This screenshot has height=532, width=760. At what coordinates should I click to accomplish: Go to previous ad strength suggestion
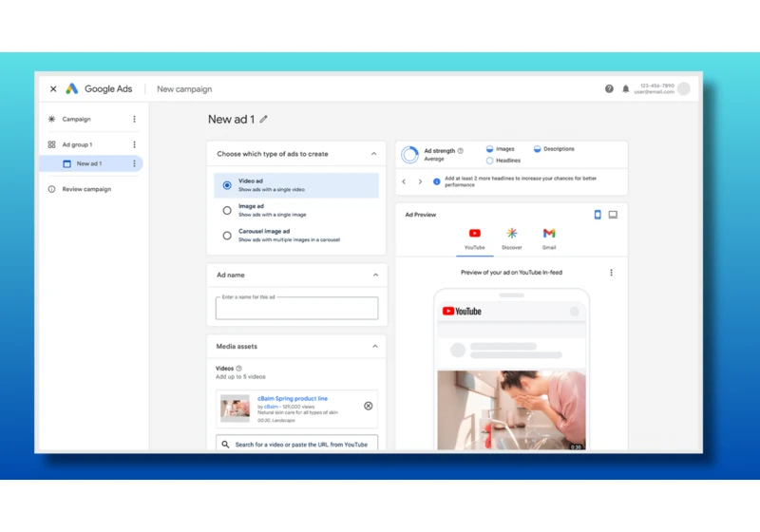click(x=404, y=181)
